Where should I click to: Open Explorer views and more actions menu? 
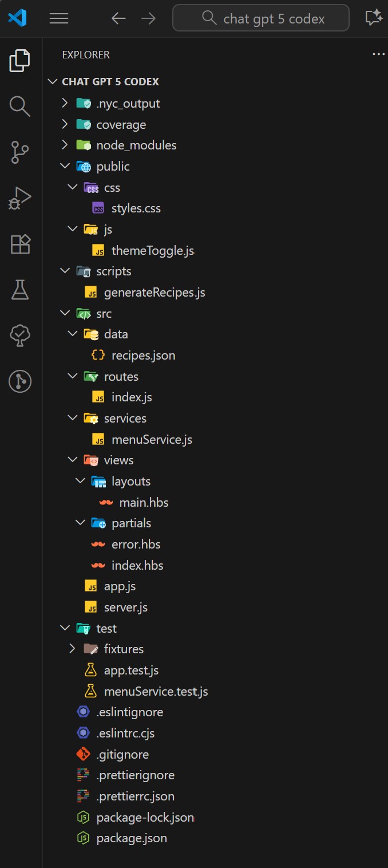[x=378, y=54]
